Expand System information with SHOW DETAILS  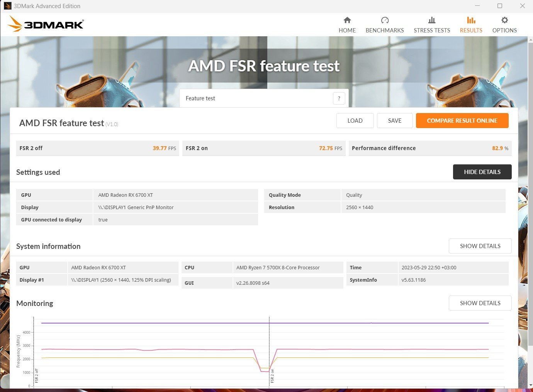[x=480, y=246]
